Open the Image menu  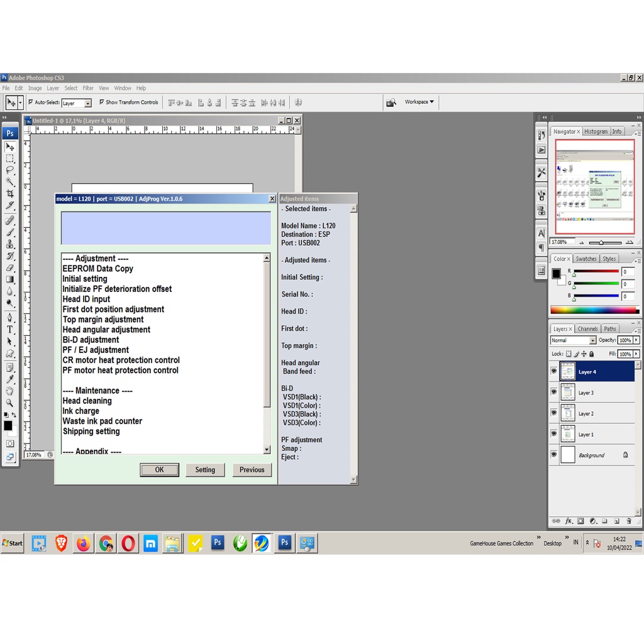(x=35, y=88)
